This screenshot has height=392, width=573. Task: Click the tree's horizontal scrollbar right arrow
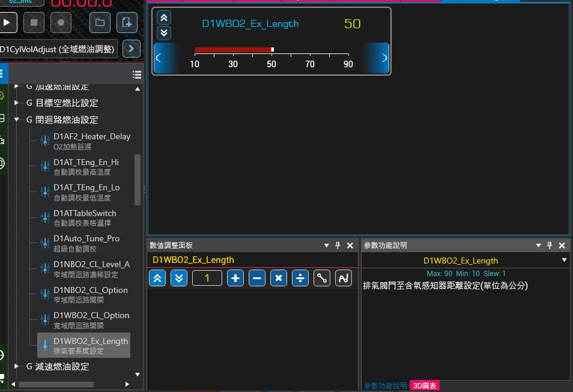tap(127, 384)
